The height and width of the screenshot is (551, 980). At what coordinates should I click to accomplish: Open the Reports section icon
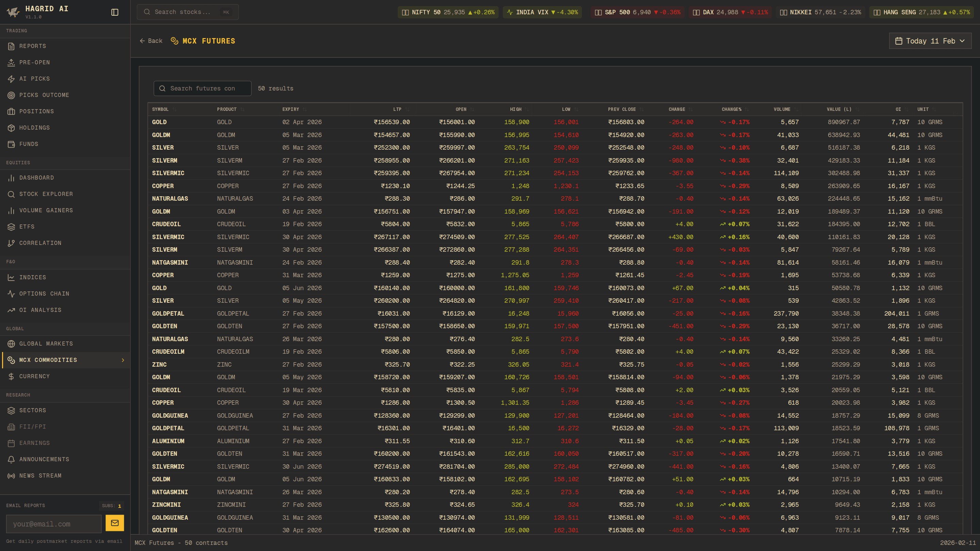[x=11, y=46]
